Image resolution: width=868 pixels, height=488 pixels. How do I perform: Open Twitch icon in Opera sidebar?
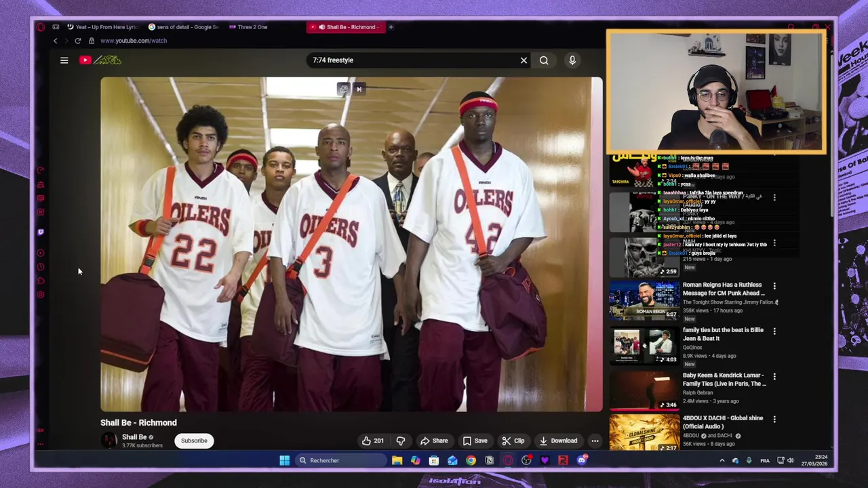41,232
